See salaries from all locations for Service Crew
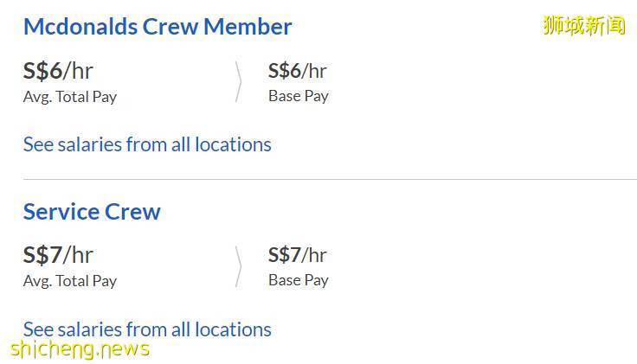 pos(147,329)
